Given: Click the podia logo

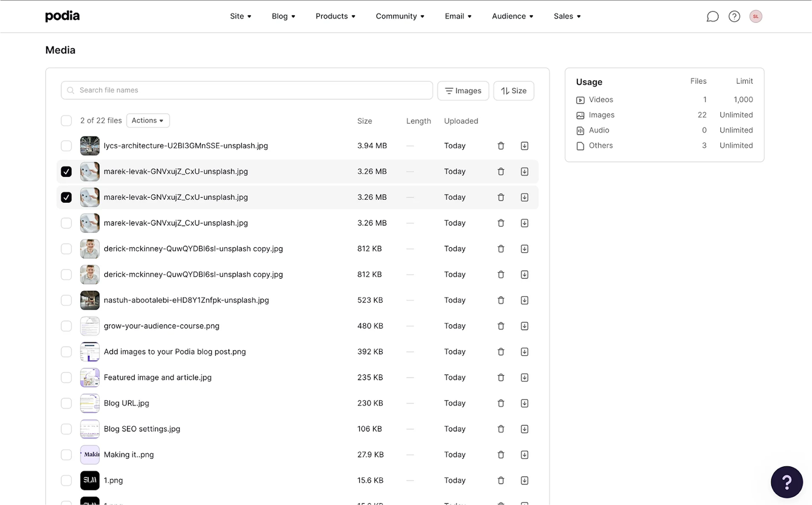Looking at the screenshot, I should [x=62, y=16].
